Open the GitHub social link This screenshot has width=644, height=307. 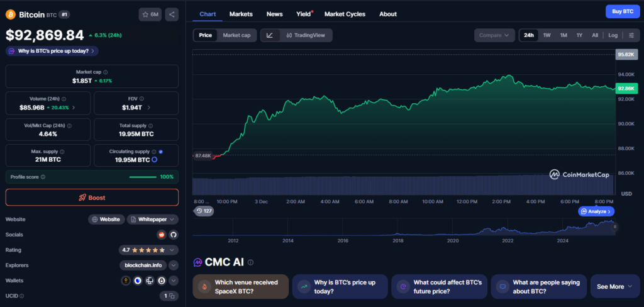tap(174, 235)
